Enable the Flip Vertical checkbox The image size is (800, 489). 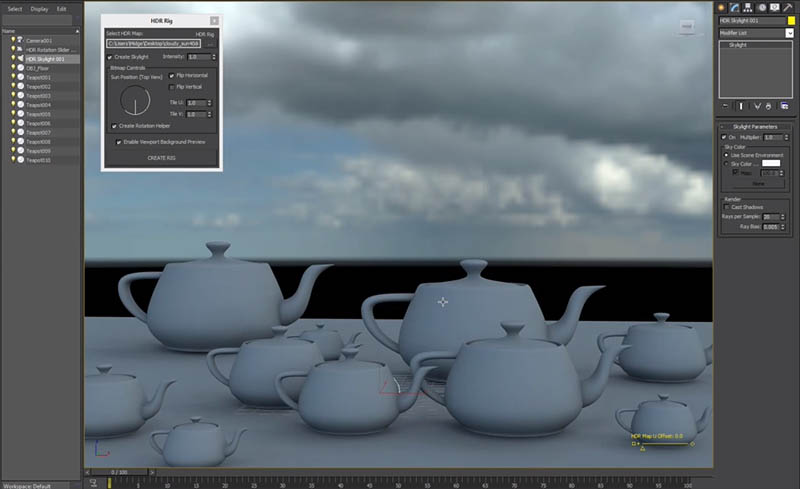coord(172,87)
